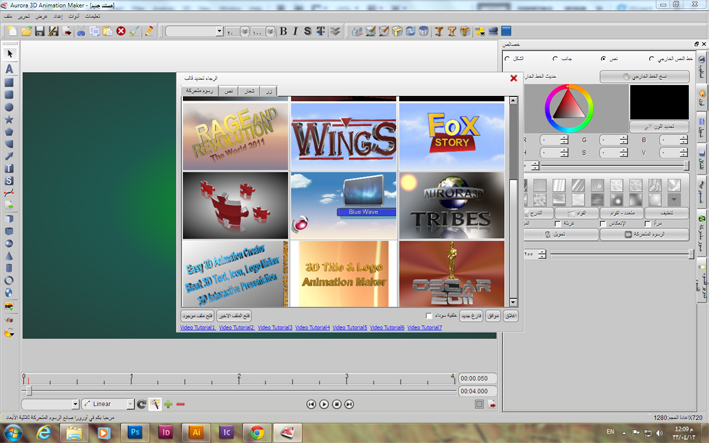Select the Text 'A' tool

click(x=9, y=69)
